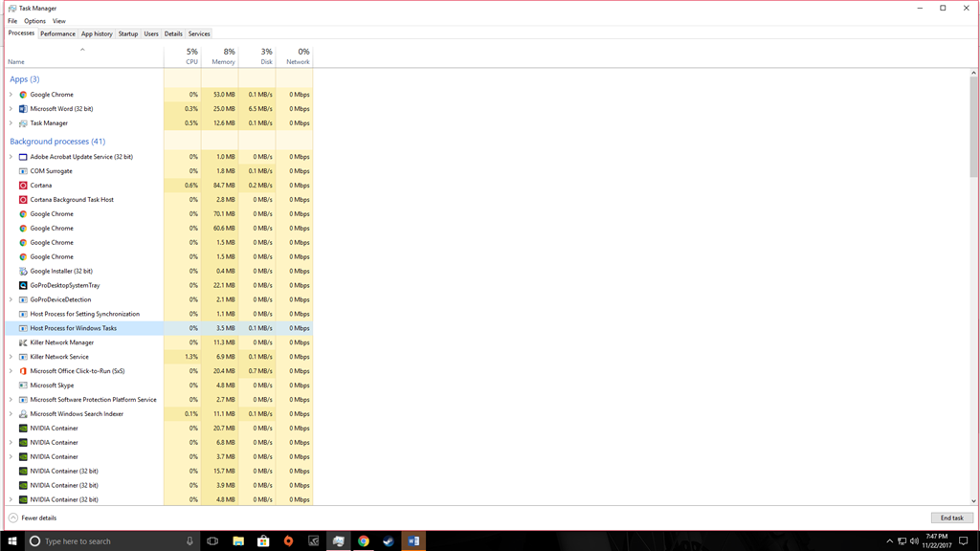Select the Host Process for Setting Synchronization row
This screenshot has width=980, height=551.
click(160, 314)
